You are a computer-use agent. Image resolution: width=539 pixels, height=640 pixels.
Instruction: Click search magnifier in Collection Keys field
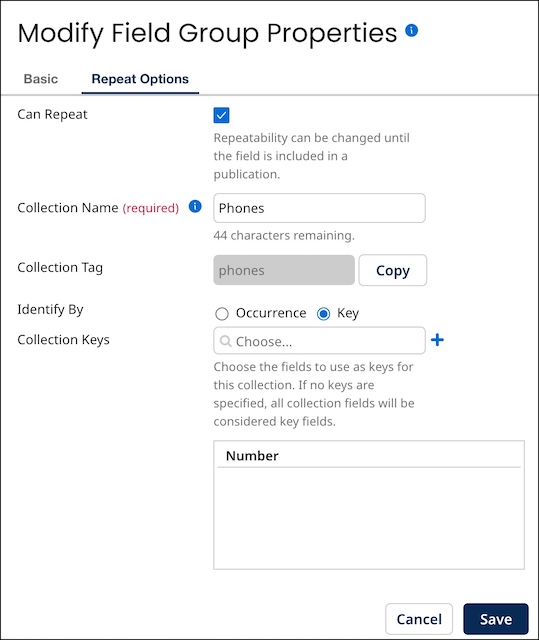pos(225,341)
